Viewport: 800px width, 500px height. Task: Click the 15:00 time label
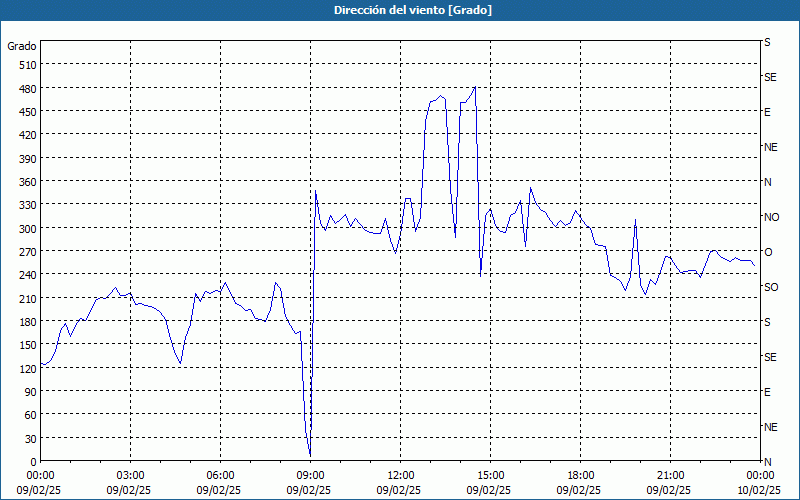coord(490,476)
